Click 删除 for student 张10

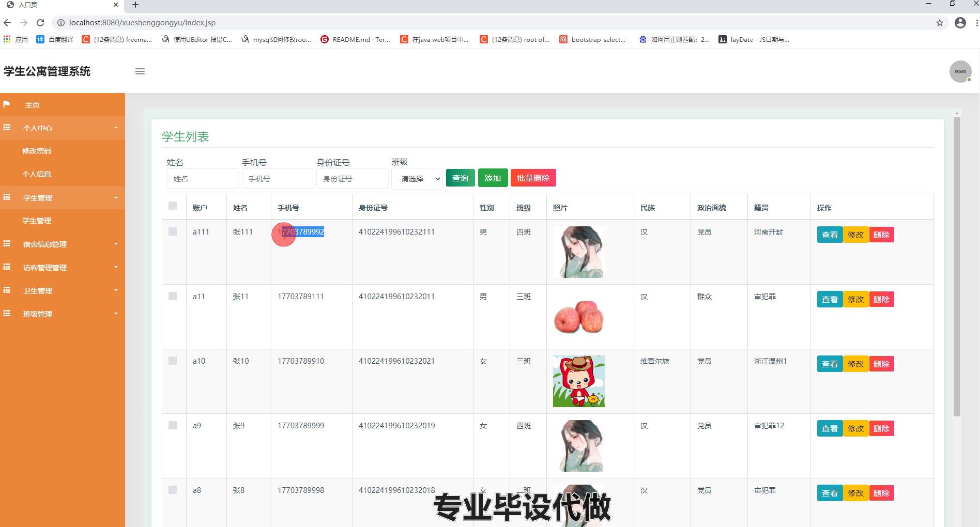[881, 364]
